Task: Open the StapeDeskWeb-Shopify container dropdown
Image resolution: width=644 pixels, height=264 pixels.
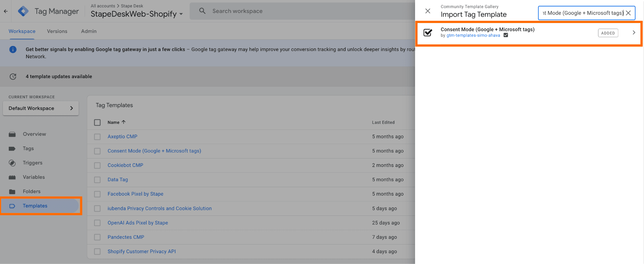Action: [137, 14]
